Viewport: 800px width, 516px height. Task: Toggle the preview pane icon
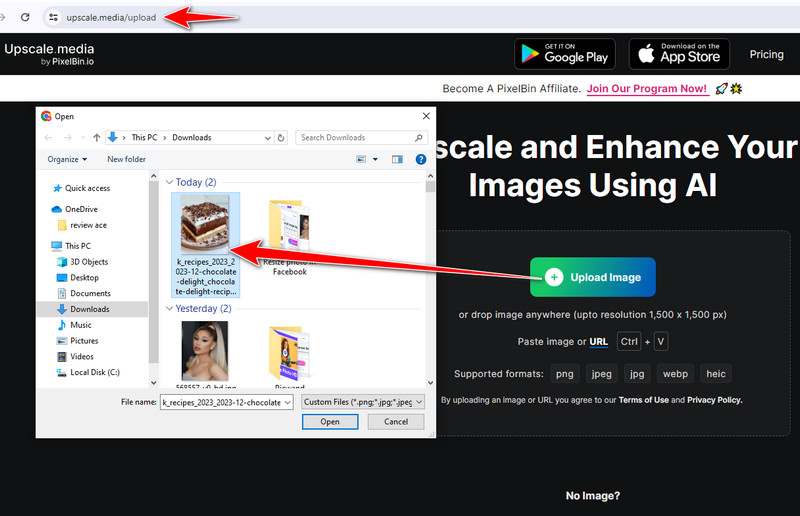click(397, 159)
